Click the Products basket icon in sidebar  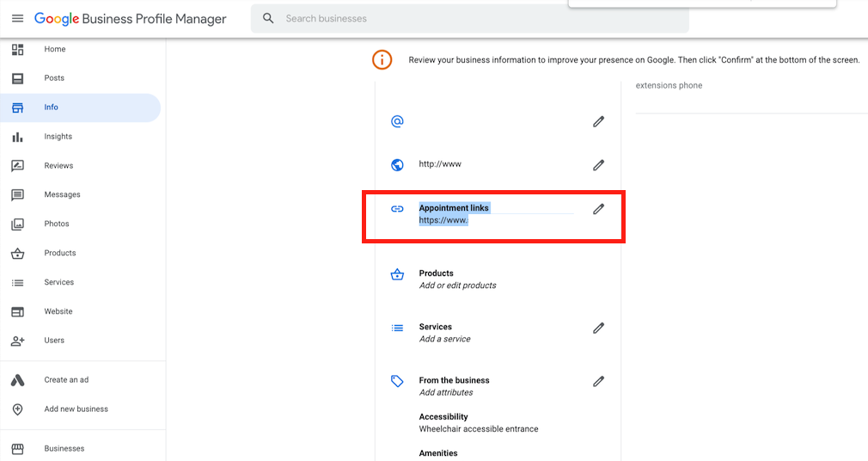18,253
